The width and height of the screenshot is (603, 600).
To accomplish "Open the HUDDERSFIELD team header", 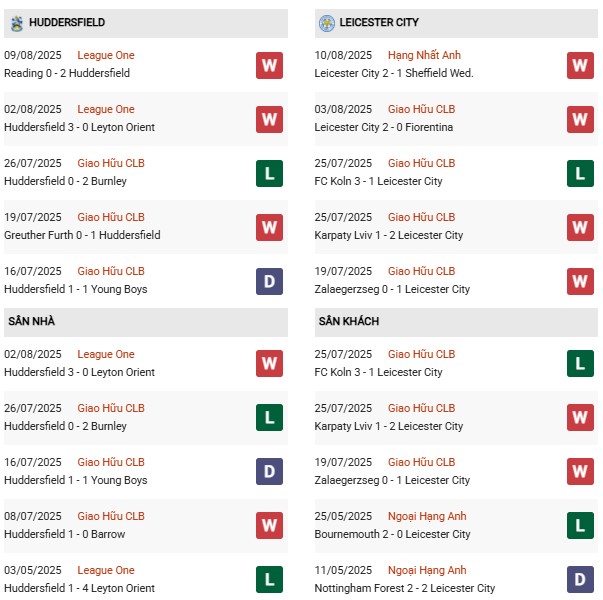I will pos(67,22).
